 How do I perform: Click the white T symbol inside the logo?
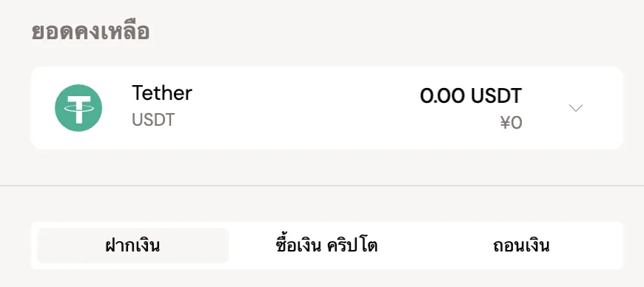pyautogui.click(x=78, y=109)
